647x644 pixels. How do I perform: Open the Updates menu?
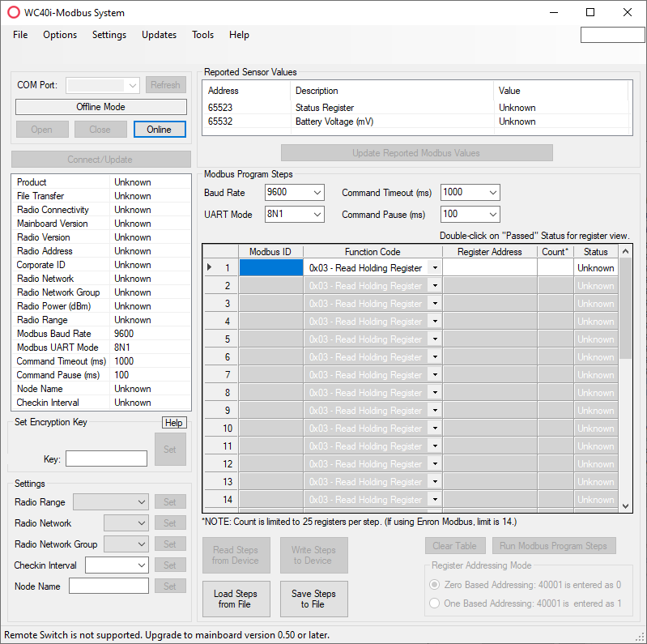tap(159, 35)
